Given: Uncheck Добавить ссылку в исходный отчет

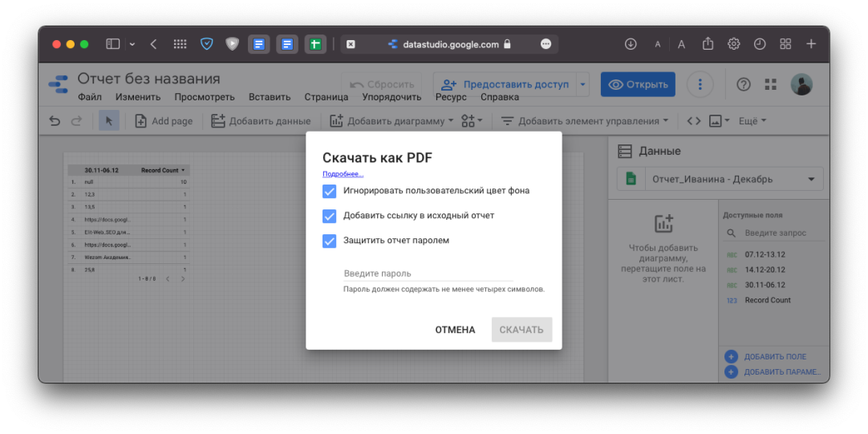Looking at the screenshot, I should (x=330, y=216).
